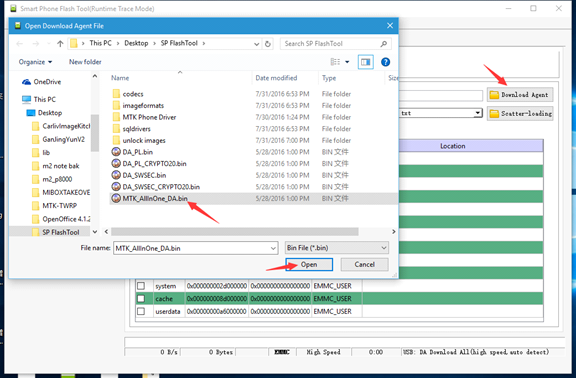This screenshot has width=576, height=378.
Task: Select the m2_p8000 folder
Action: (x=57, y=179)
